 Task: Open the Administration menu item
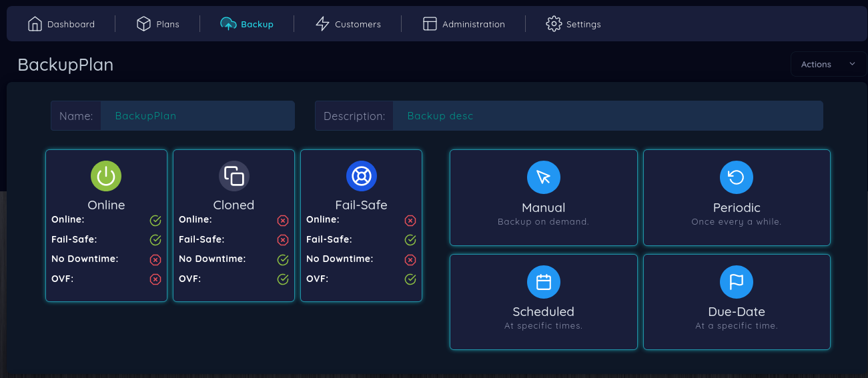coord(464,24)
